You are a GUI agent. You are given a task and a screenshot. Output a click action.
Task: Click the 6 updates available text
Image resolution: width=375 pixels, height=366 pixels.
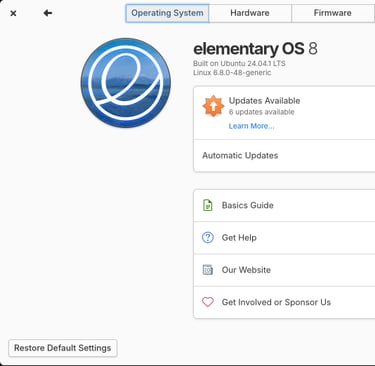[262, 112]
